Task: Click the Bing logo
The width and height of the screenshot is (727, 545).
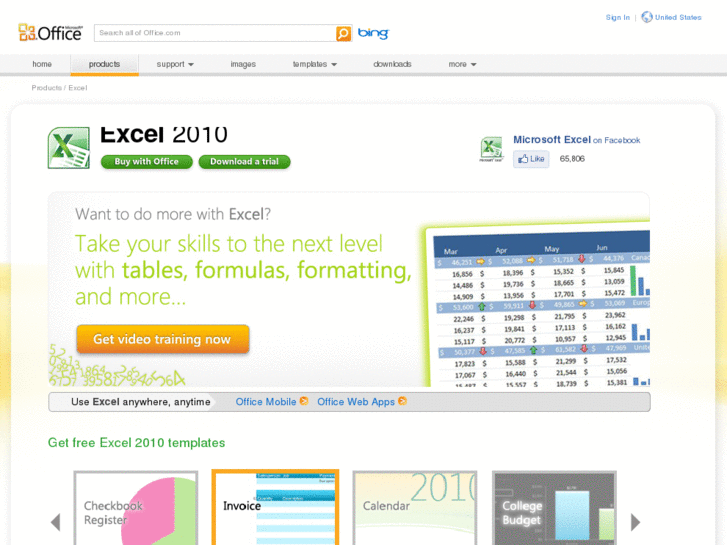Action: (373, 33)
